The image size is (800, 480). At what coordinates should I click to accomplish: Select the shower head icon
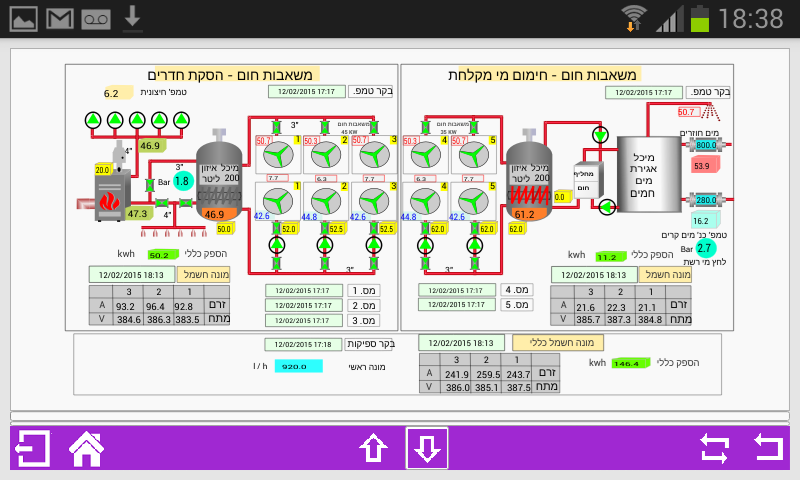(x=710, y=112)
